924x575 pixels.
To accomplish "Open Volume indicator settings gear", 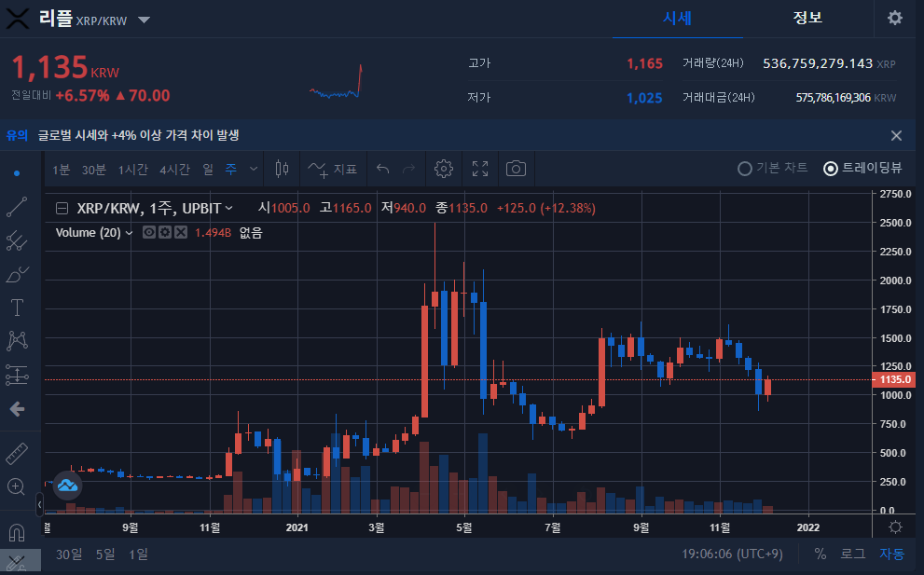I will coord(165,233).
